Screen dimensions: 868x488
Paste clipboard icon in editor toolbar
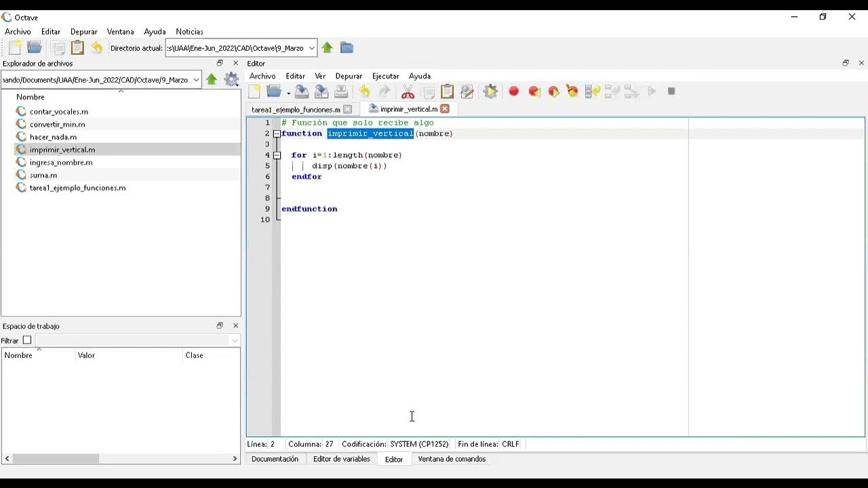pos(447,91)
